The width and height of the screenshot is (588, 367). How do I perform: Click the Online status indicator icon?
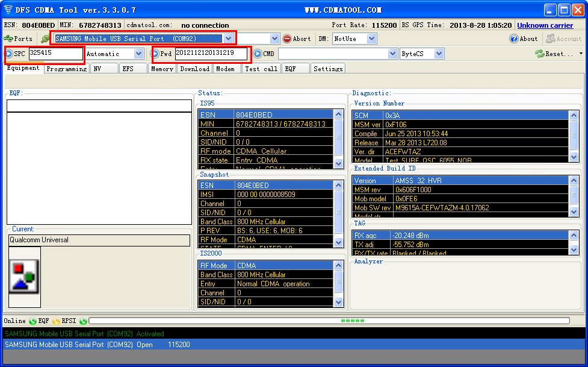click(32, 321)
